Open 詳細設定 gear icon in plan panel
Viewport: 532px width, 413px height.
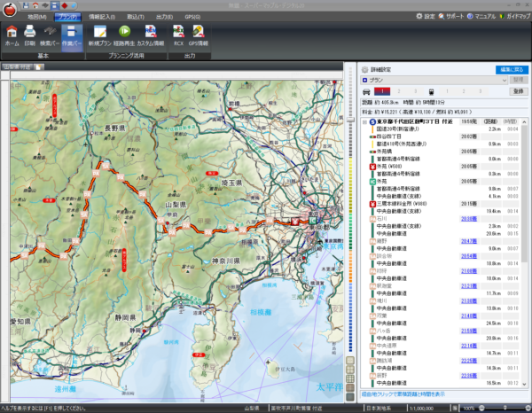point(364,69)
